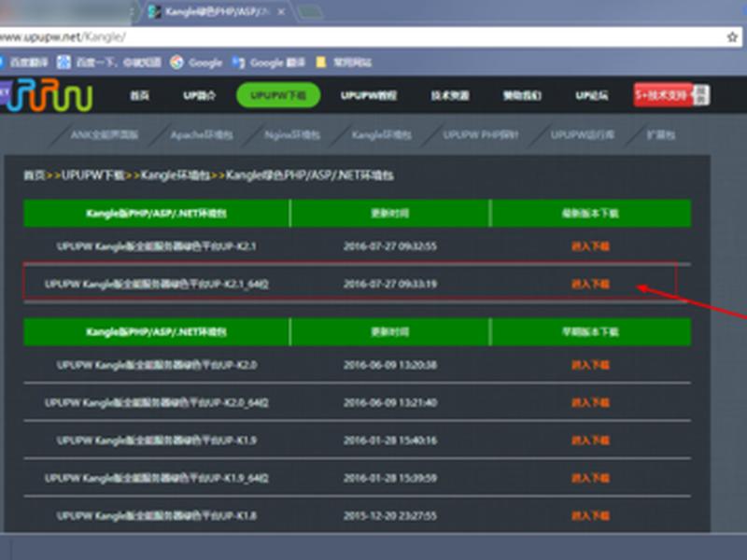Screen dimensions: 747x560
Task: Open the Baidu paw-icon bookmark
Action: [x=109, y=63]
